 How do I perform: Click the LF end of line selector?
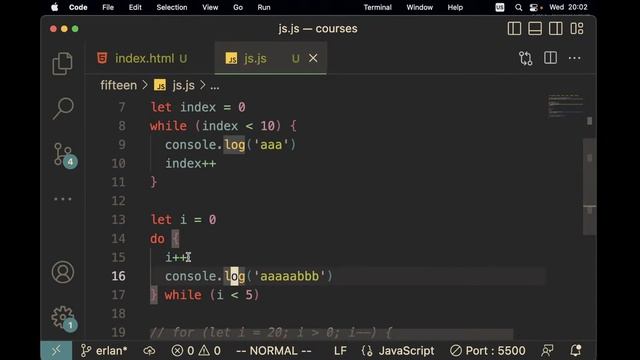(x=340, y=351)
